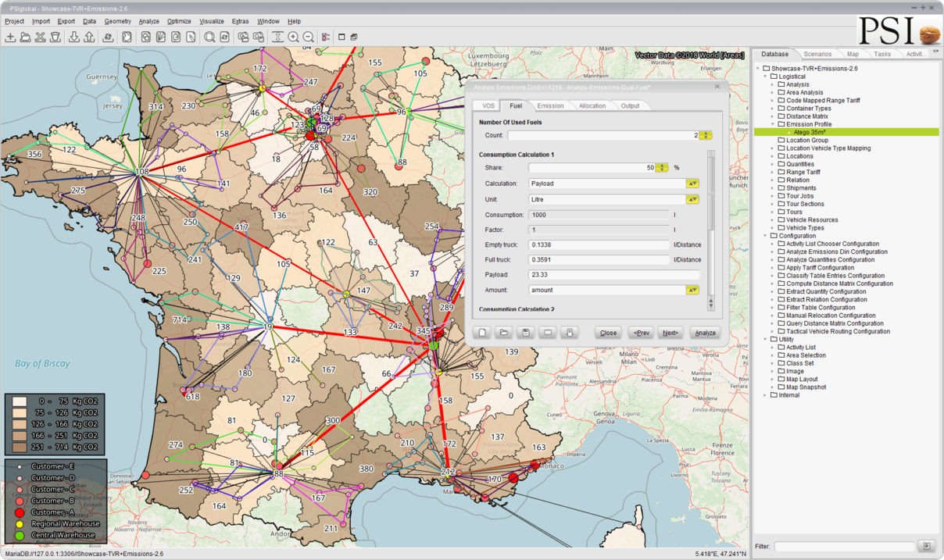Click the rectangle icon in dialog bottom row
Viewport: 944px width, 560px height.
(548, 333)
